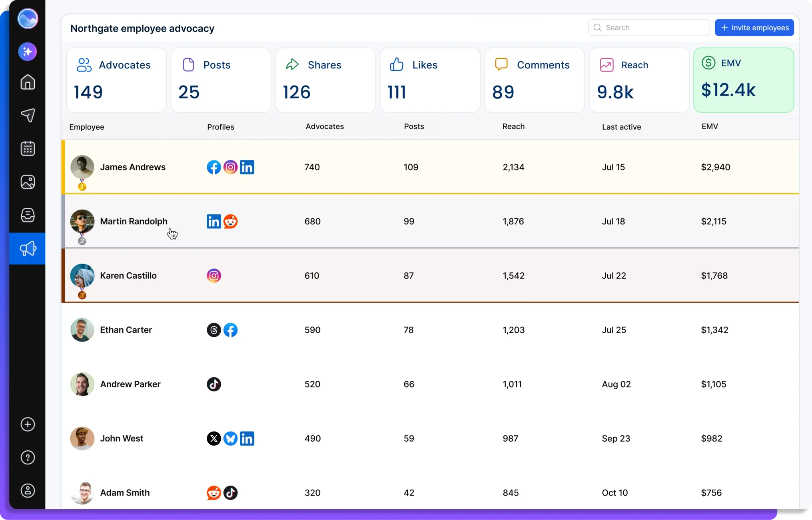812x520 pixels.
Task: Open the Help question-mark icon
Action: 28,458
